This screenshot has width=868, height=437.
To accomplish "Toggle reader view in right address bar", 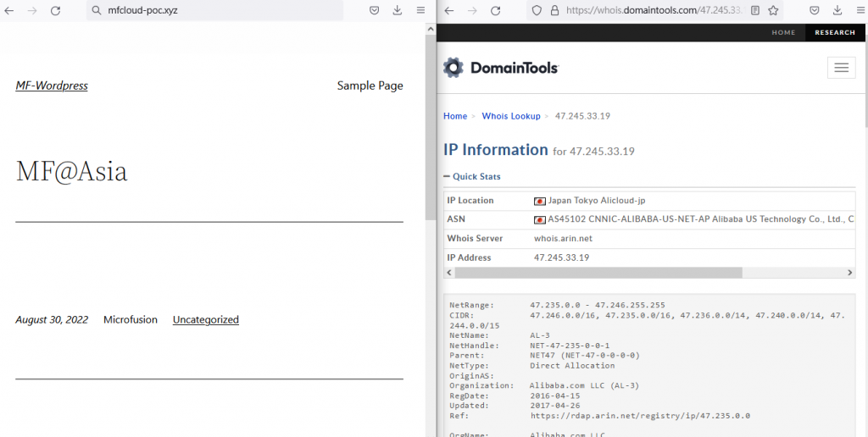I will (755, 10).
